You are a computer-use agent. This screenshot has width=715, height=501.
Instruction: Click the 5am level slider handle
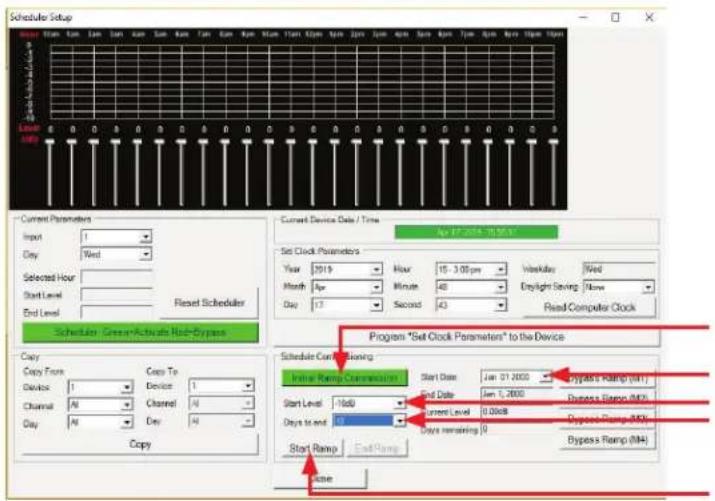tap(159, 143)
